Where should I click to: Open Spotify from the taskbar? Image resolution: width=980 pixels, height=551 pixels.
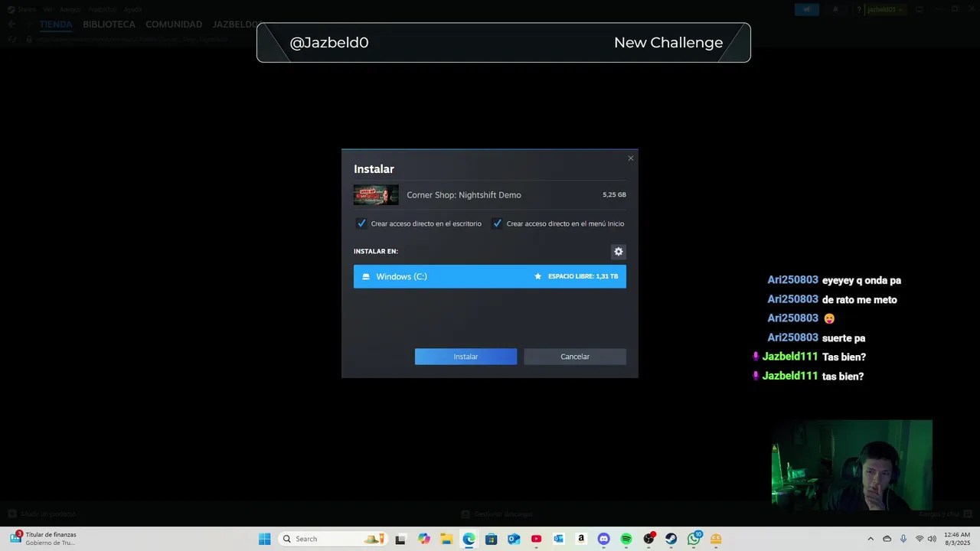[626, 539]
